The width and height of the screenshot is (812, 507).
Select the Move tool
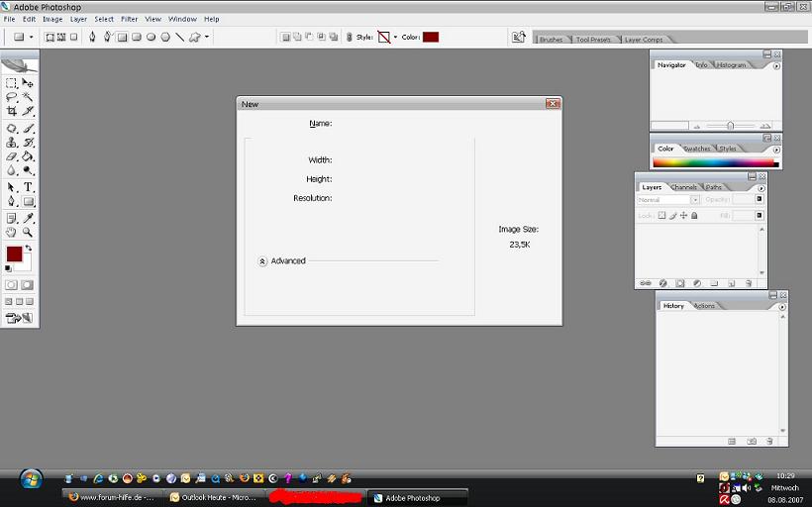(28, 83)
